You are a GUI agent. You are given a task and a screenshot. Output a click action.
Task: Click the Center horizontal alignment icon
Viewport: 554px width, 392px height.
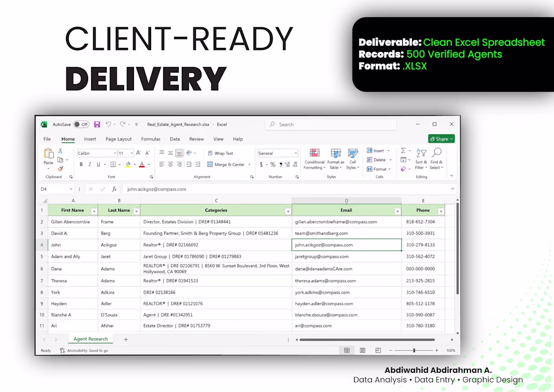tap(170, 164)
